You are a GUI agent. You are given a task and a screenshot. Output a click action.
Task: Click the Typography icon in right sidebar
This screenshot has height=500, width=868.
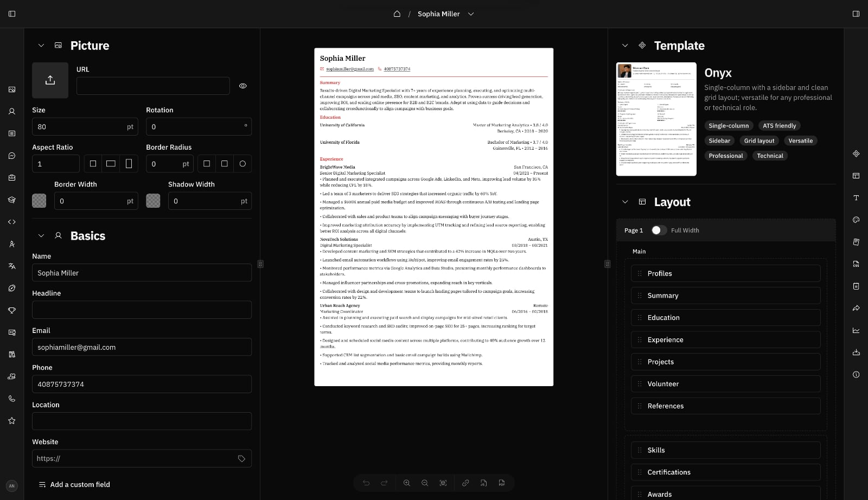[856, 198]
